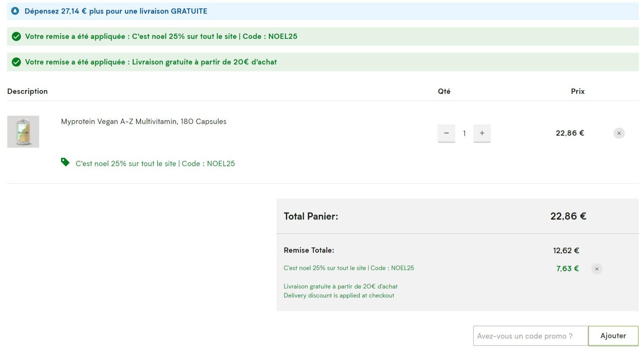Select the product price 22,86 €
644x349 pixels.
point(570,133)
